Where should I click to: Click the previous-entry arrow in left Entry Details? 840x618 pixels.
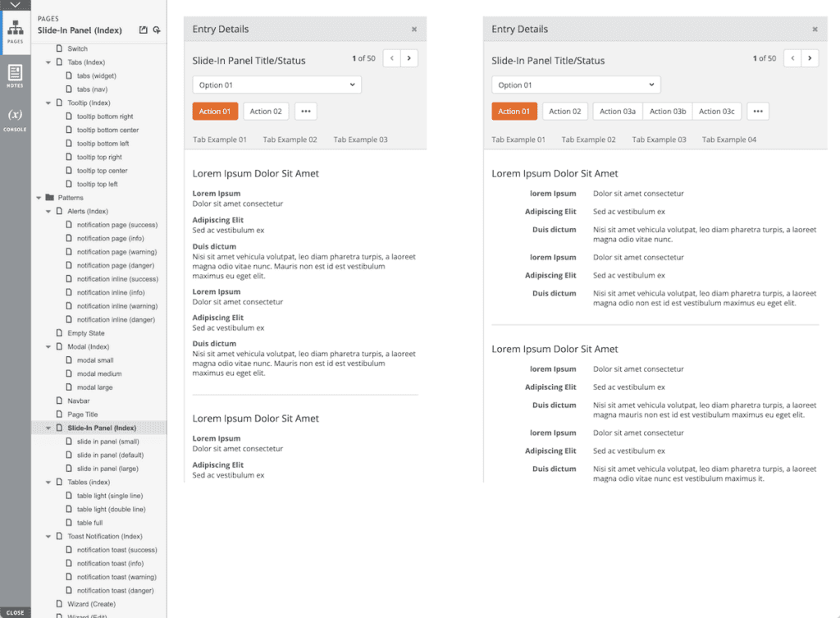tap(391, 57)
